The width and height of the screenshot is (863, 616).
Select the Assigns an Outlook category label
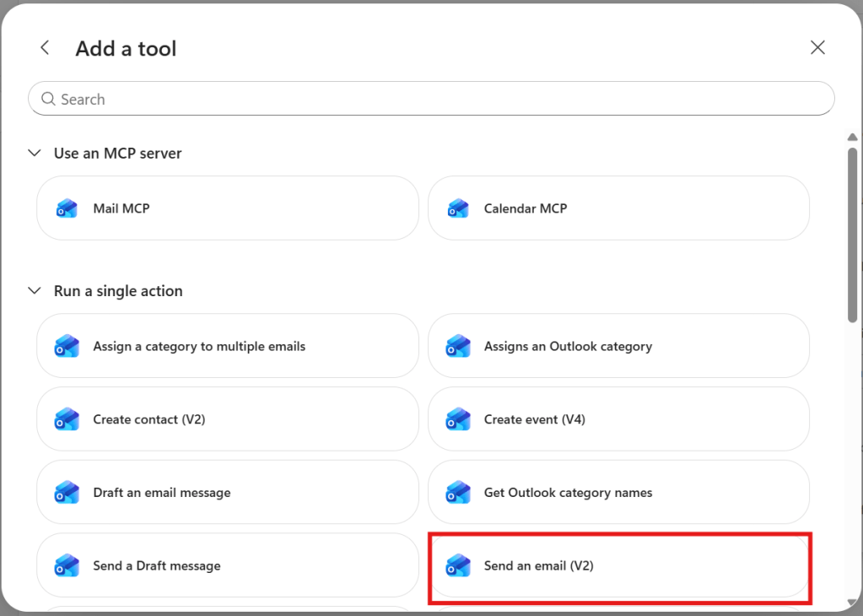pos(568,346)
